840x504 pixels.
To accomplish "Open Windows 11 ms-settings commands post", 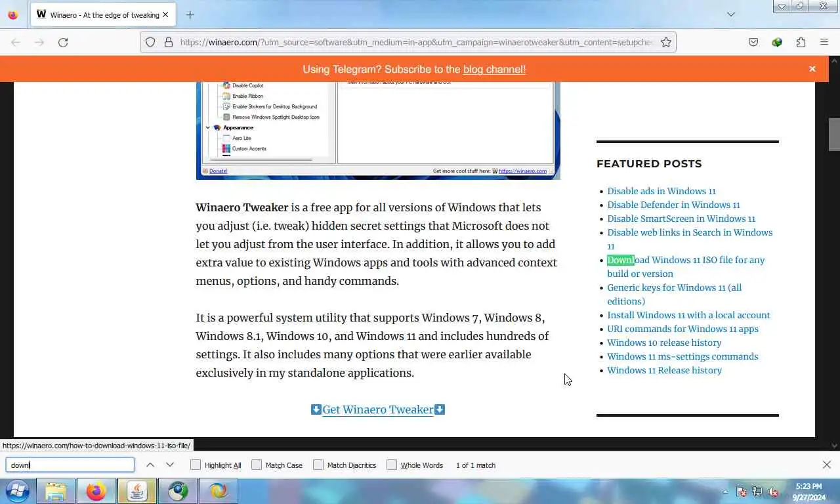I will [x=682, y=356].
